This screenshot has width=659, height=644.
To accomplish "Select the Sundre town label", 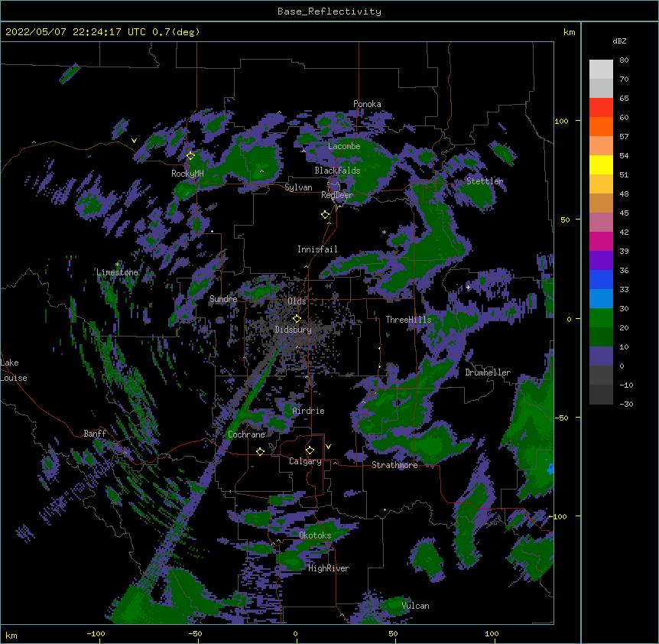I will point(223,299).
